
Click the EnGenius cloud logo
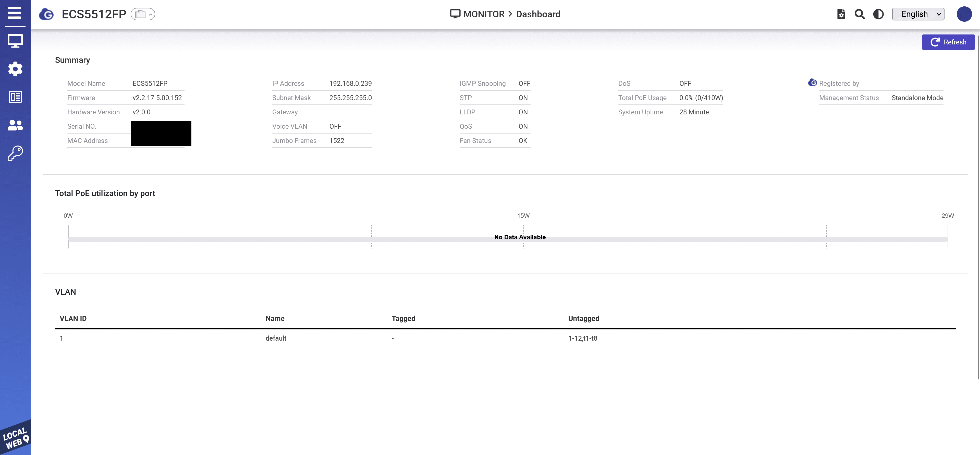coord(46,15)
